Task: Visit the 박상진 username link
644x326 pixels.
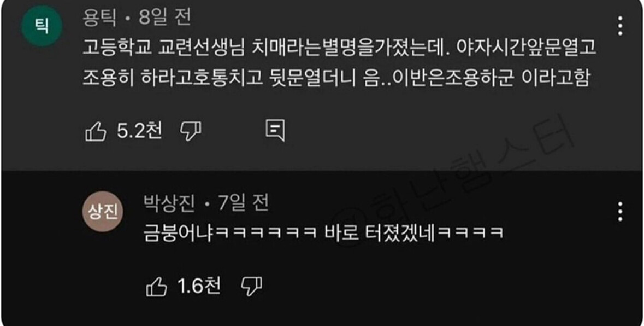Action: (x=170, y=203)
